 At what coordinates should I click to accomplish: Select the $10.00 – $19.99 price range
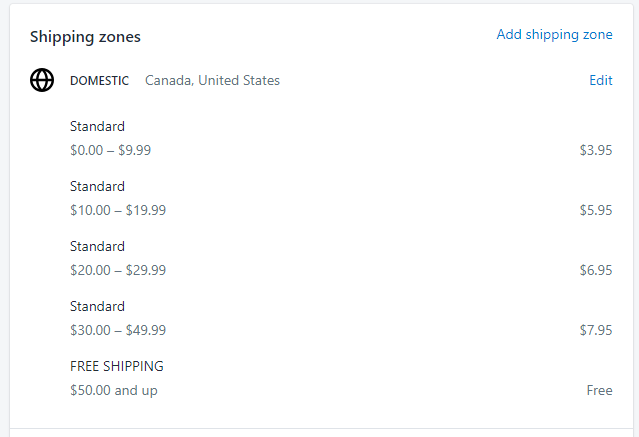tap(118, 210)
